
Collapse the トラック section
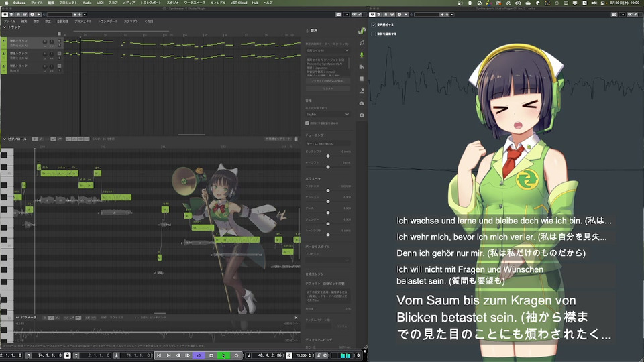pyautogui.click(x=5, y=27)
